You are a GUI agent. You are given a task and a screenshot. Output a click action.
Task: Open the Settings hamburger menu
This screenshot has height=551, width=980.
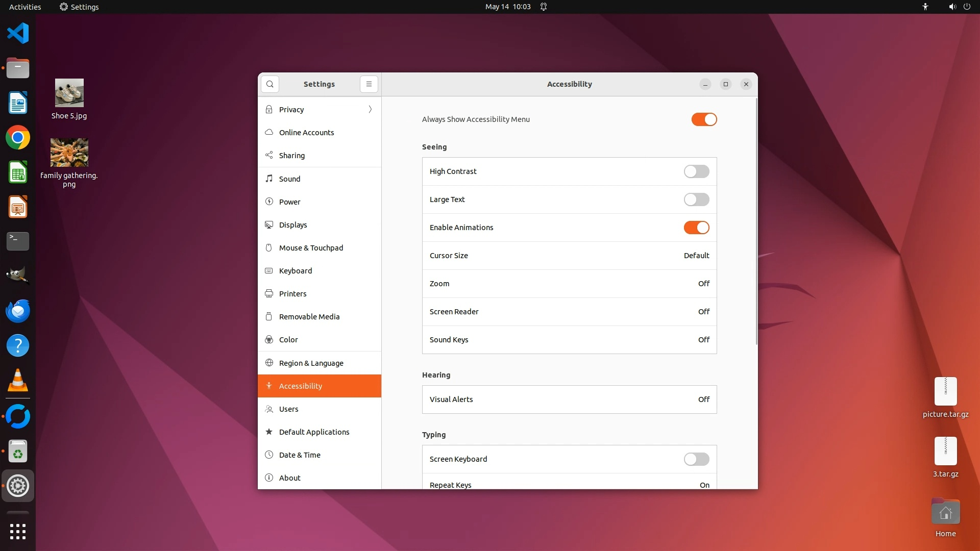(x=369, y=84)
